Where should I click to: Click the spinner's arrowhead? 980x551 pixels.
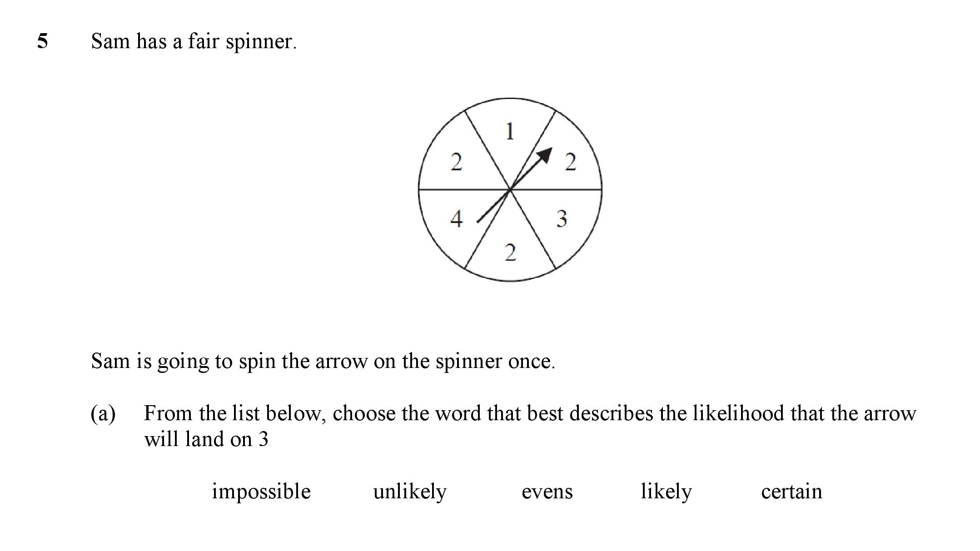[545, 155]
